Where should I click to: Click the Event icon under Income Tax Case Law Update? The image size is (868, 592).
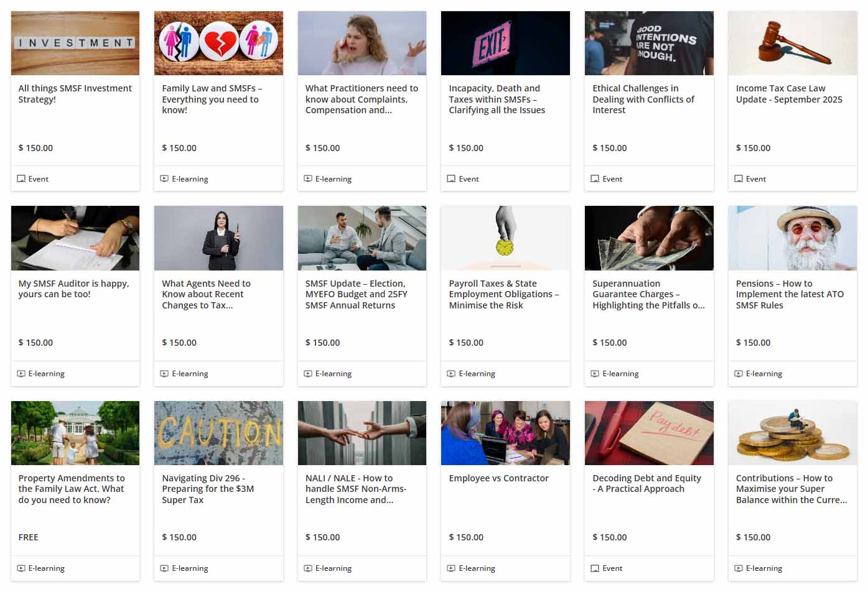pos(739,178)
